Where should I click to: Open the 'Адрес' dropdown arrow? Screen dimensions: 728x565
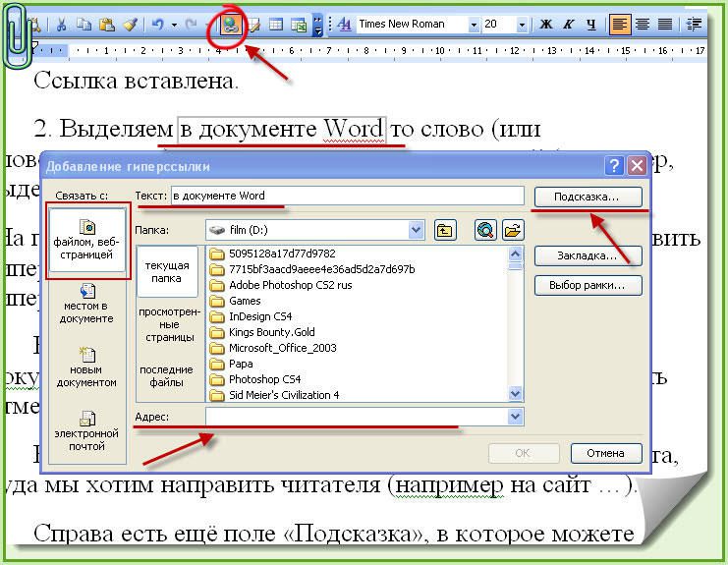[x=516, y=417]
